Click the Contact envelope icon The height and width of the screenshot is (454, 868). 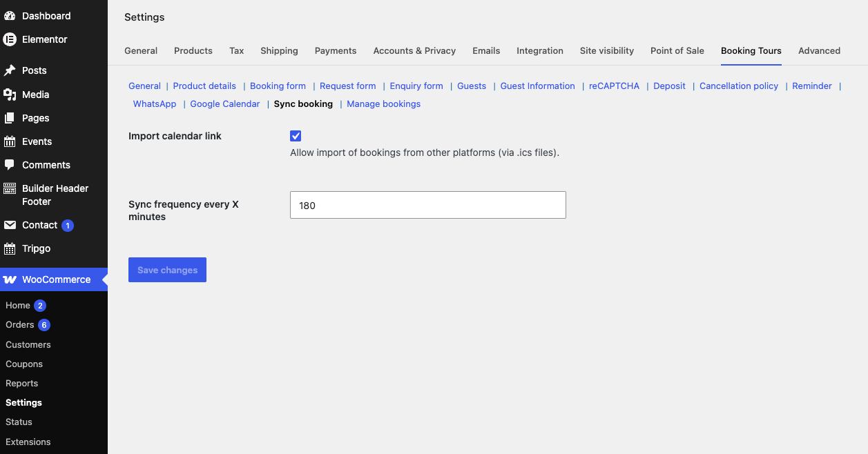click(x=10, y=225)
